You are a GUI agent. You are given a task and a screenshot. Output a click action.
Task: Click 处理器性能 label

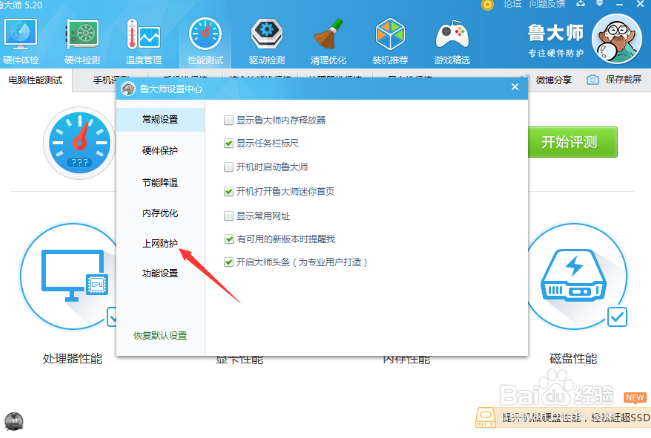click(73, 358)
